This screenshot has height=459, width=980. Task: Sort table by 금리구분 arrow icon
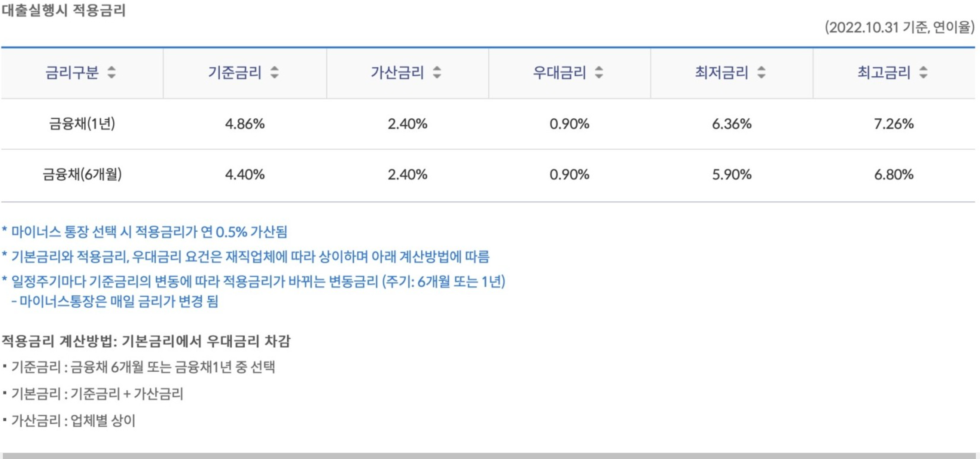(111, 72)
